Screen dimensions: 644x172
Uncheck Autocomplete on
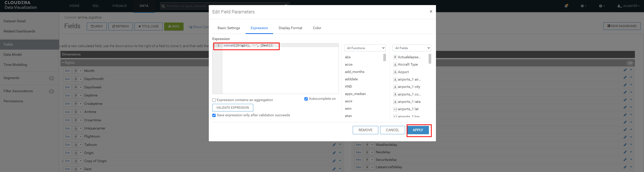[x=306, y=99]
